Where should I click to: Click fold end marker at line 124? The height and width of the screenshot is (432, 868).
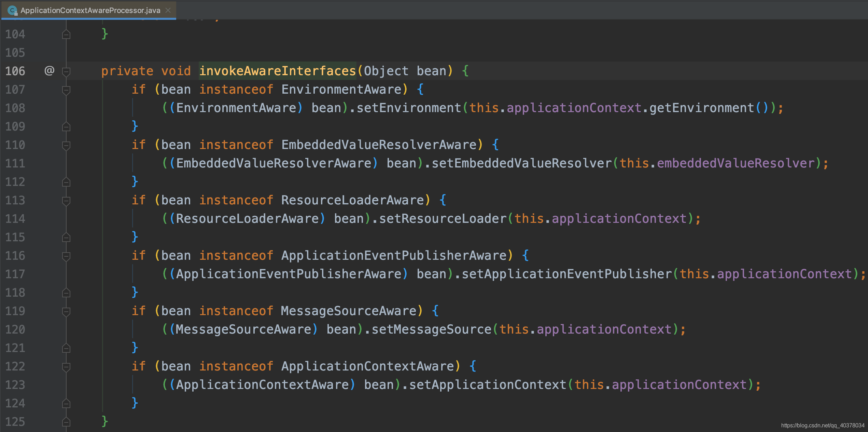(66, 403)
